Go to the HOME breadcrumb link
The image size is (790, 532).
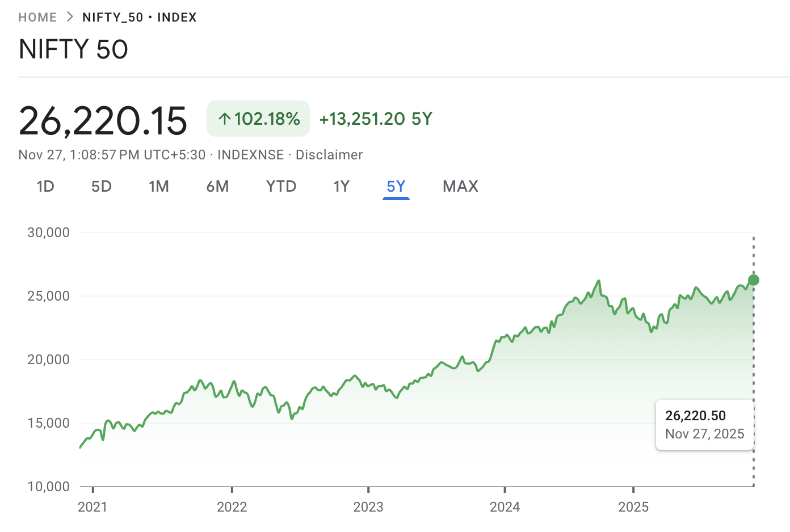(x=37, y=17)
